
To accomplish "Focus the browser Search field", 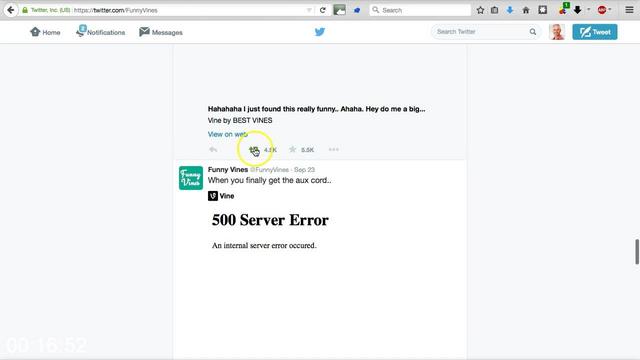I will (420, 10).
